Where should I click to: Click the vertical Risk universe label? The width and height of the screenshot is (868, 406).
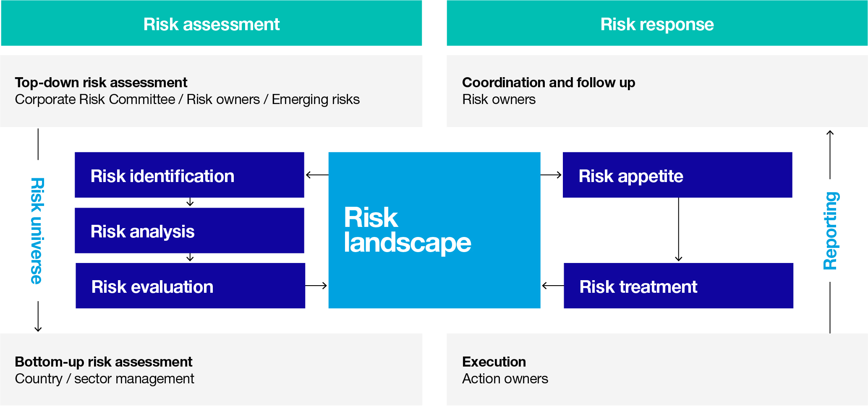pyautogui.click(x=38, y=231)
